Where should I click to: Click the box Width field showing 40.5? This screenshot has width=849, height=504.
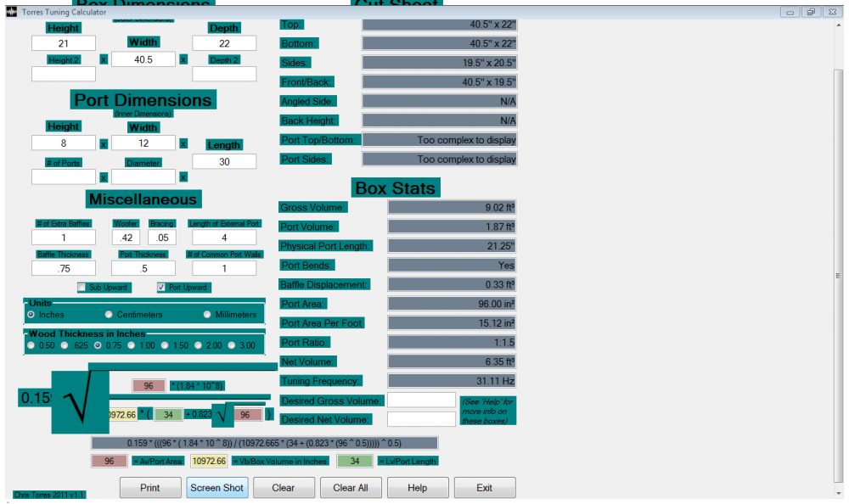(x=143, y=59)
